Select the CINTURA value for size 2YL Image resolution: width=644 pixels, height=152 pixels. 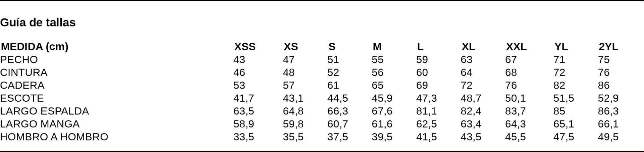pos(603,72)
